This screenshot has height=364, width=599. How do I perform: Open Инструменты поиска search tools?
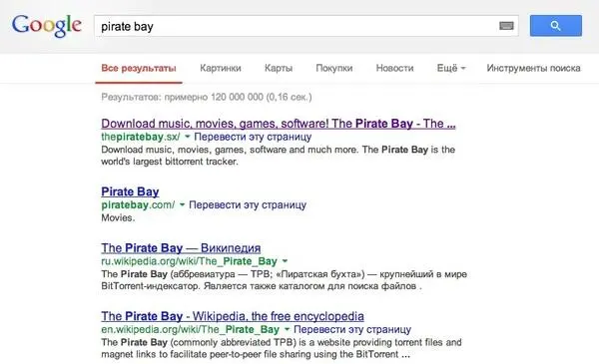(x=533, y=68)
